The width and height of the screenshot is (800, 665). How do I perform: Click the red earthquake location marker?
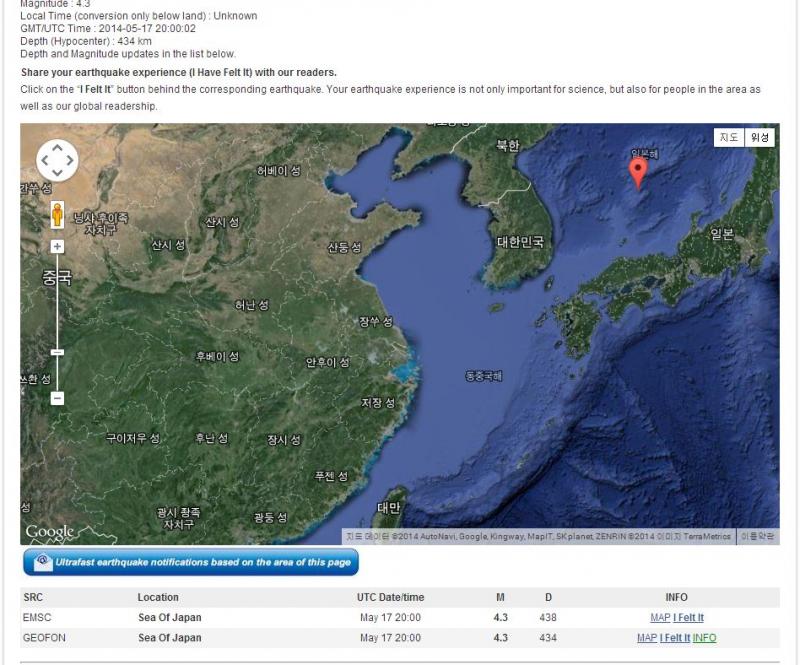point(637,172)
